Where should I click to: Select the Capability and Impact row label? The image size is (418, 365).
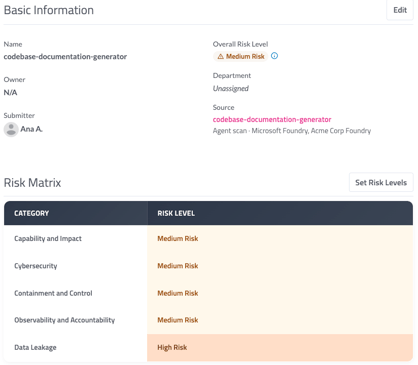[x=48, y=239]
